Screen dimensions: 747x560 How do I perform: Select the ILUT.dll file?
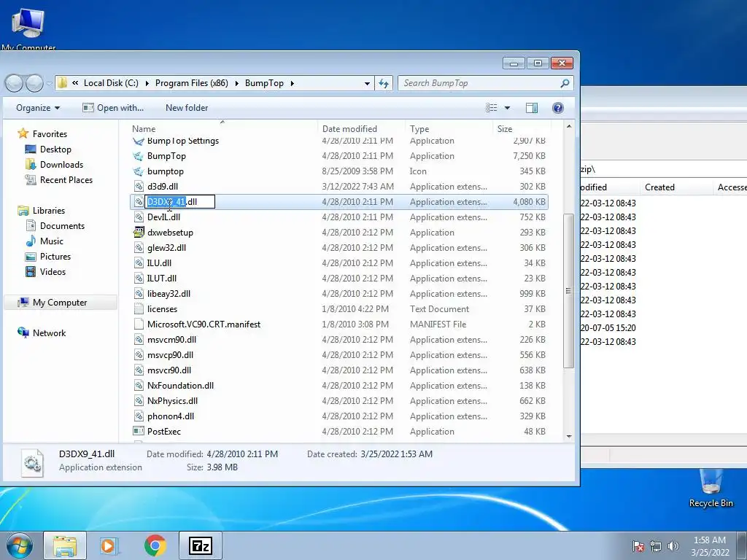click(161, 278)
